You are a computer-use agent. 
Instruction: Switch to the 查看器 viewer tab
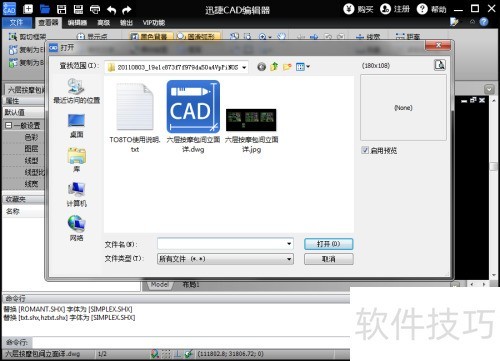(48, 22)
